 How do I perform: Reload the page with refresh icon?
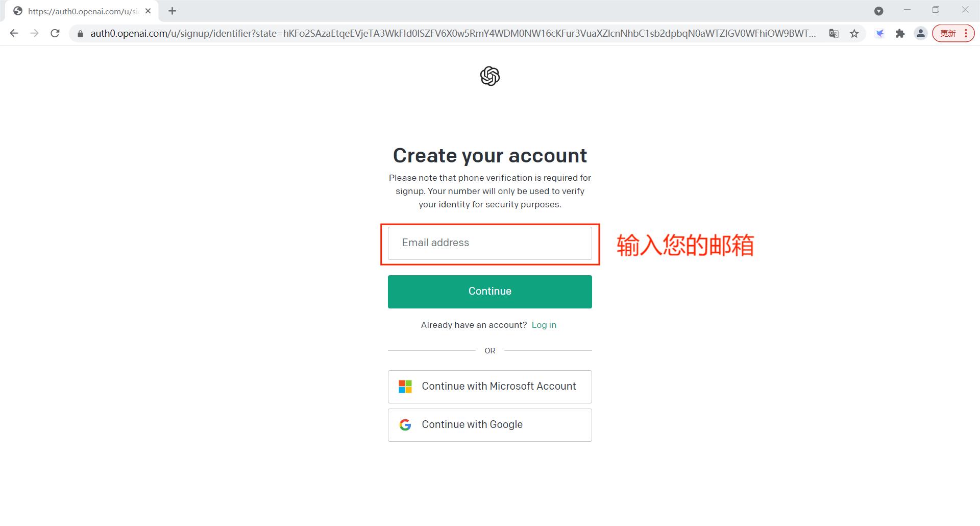55,33
